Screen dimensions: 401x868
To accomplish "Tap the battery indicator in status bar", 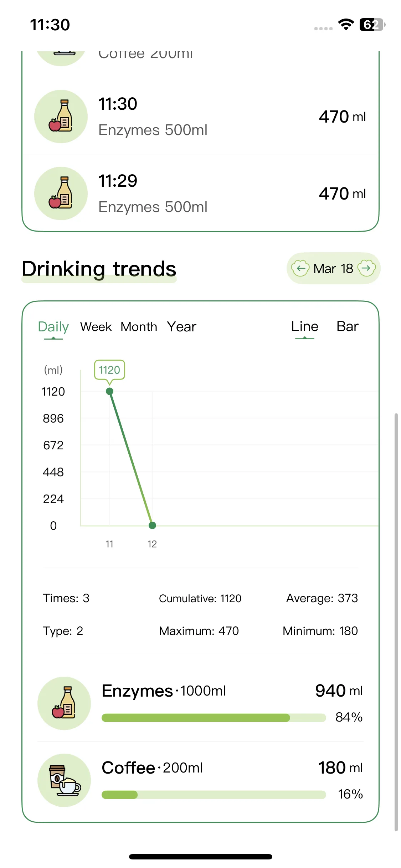I will pos(372,25).
